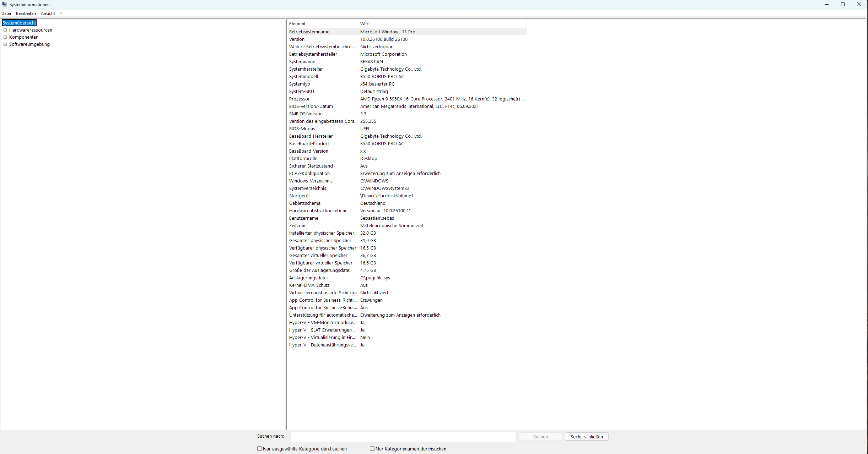Expand the Komponenten tree node
The image size is (868, 454).
pyautogui.click(x=5, y=37)
